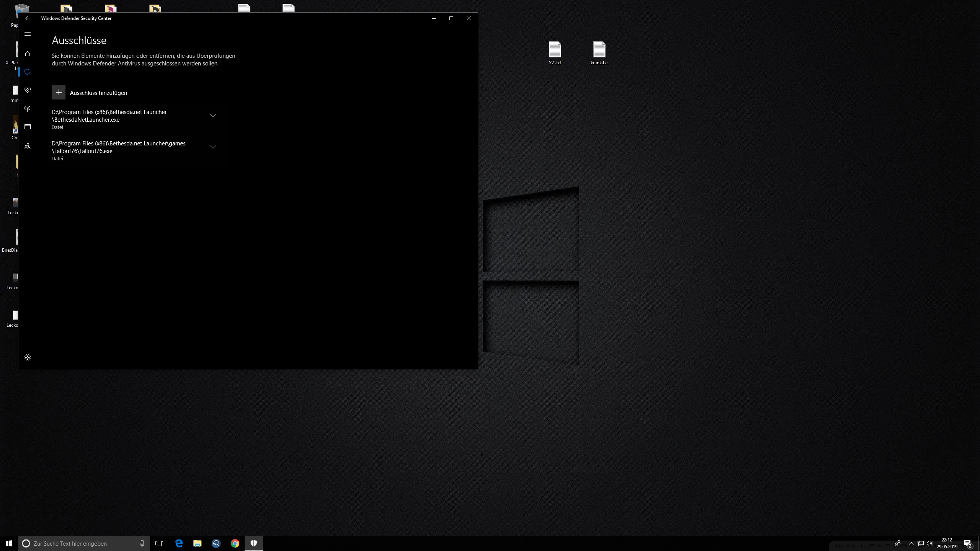
Task: Open the heart device health sidebar icon
Action: tap(28, 90)
